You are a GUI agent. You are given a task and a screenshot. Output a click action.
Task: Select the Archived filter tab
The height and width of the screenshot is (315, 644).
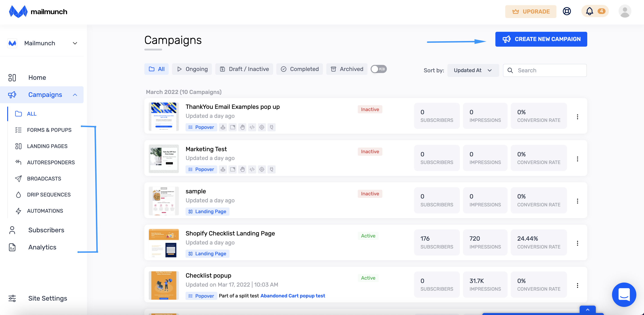tap(347, 69)
